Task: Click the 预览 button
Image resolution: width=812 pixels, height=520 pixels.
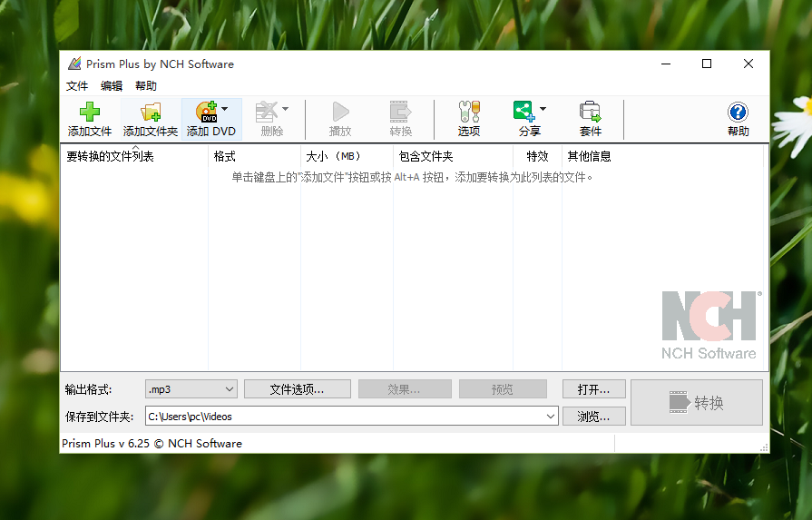Action: 503,389
